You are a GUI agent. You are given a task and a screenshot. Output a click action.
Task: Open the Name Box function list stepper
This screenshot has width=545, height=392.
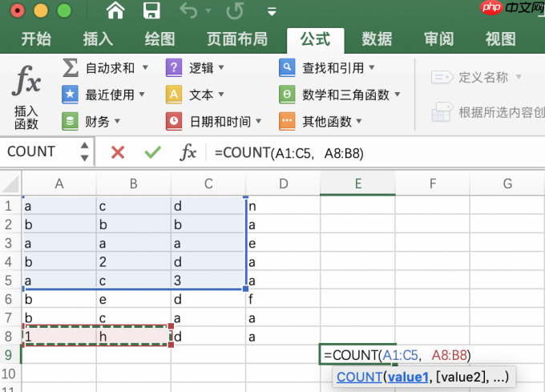(x=84, y=152)
